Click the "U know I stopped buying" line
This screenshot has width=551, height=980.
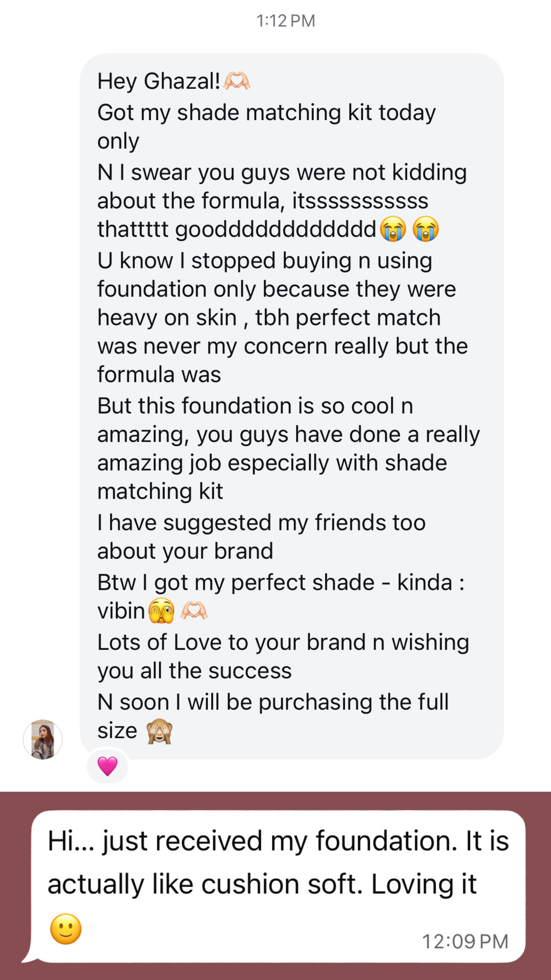(265, 261)
